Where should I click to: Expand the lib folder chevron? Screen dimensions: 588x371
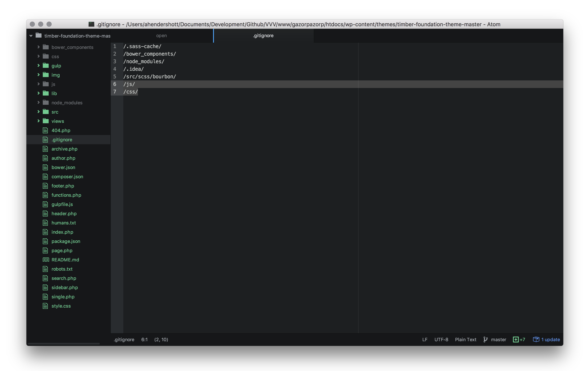pos(38,93)
